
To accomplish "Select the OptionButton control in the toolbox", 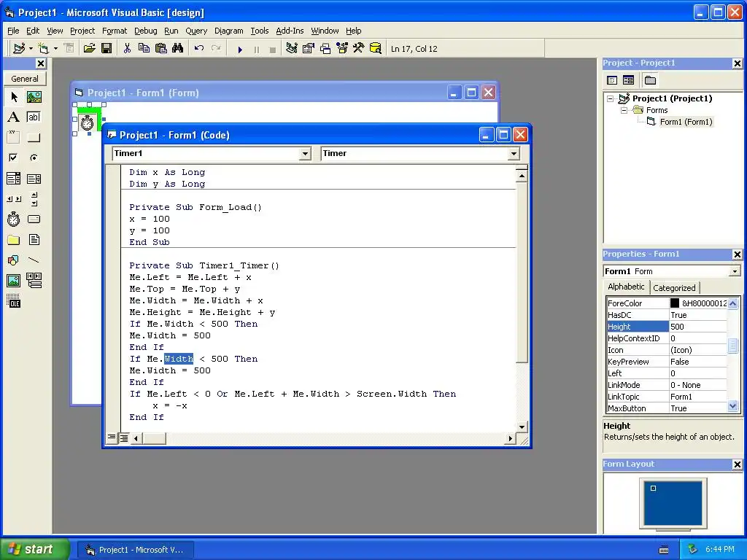I will click(34, 157).
